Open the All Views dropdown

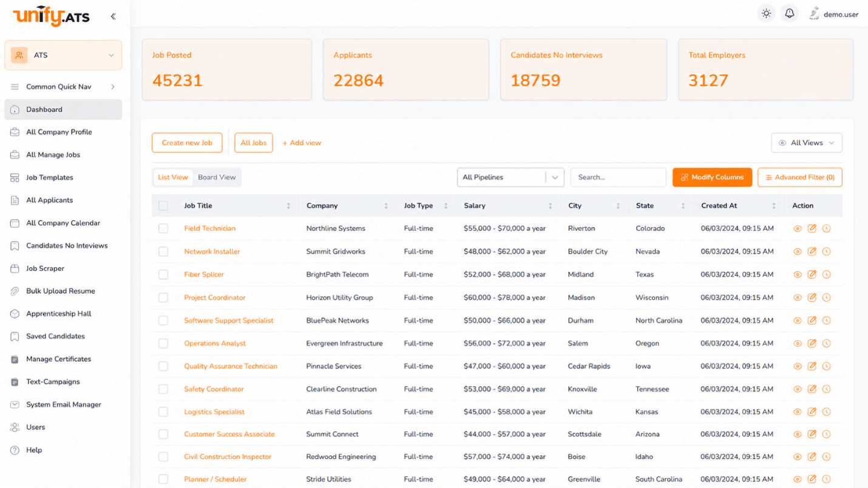807,143
